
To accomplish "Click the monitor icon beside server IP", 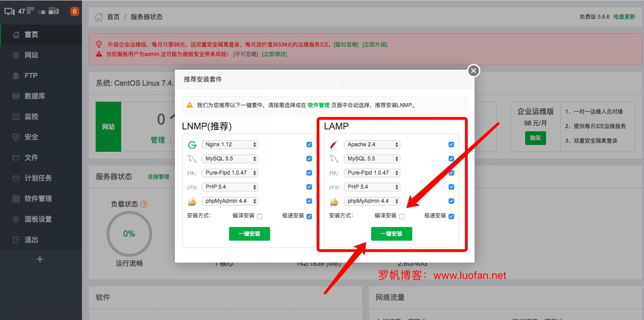I will coord(10,11).
